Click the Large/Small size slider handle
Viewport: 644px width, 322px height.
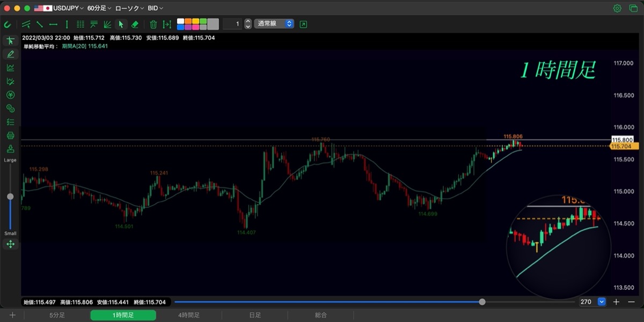10,196
